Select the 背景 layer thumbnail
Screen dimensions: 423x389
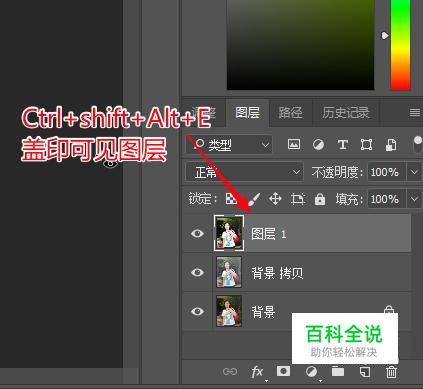(229, 311)
